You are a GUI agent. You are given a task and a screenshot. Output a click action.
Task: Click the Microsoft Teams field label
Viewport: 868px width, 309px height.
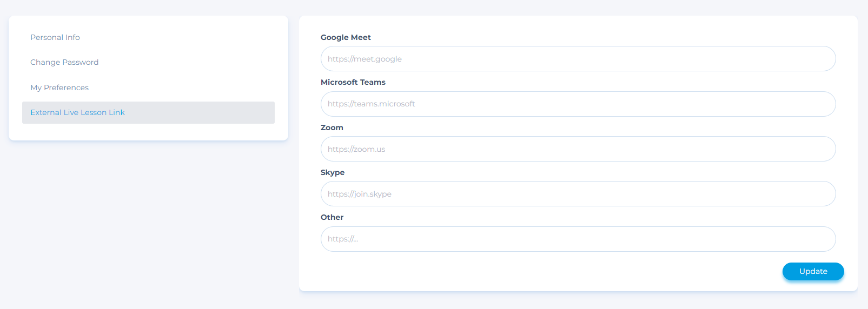coord(353,82)
